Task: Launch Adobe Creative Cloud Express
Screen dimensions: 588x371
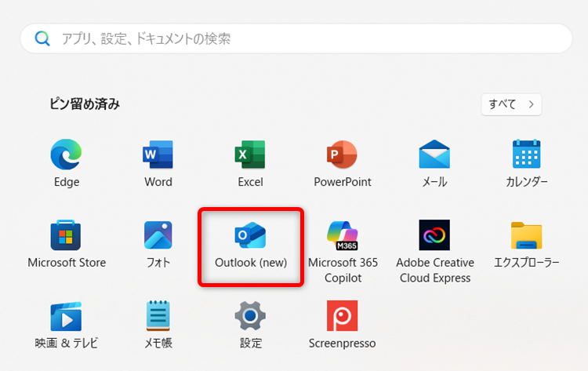Action: 434,235
